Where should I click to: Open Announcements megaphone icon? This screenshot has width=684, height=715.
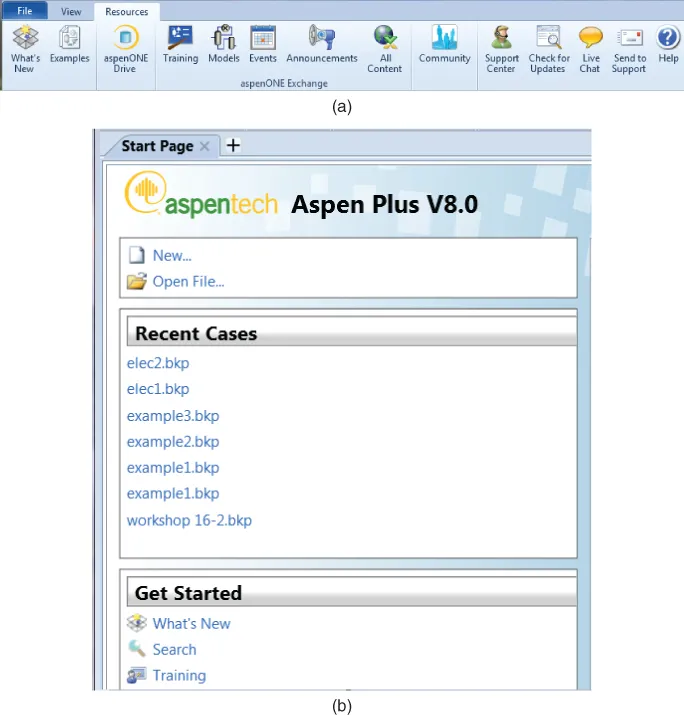click(x=321, y=39)
